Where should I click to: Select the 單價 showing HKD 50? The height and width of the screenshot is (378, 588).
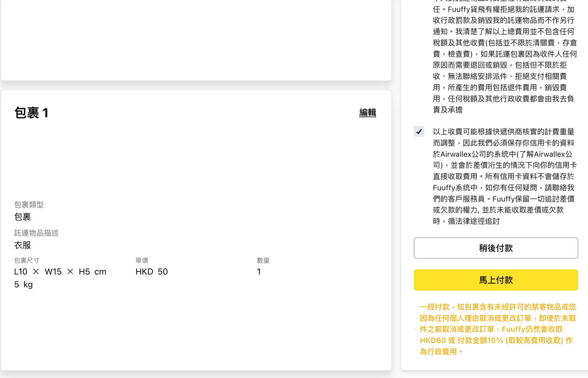click(152, 271)
